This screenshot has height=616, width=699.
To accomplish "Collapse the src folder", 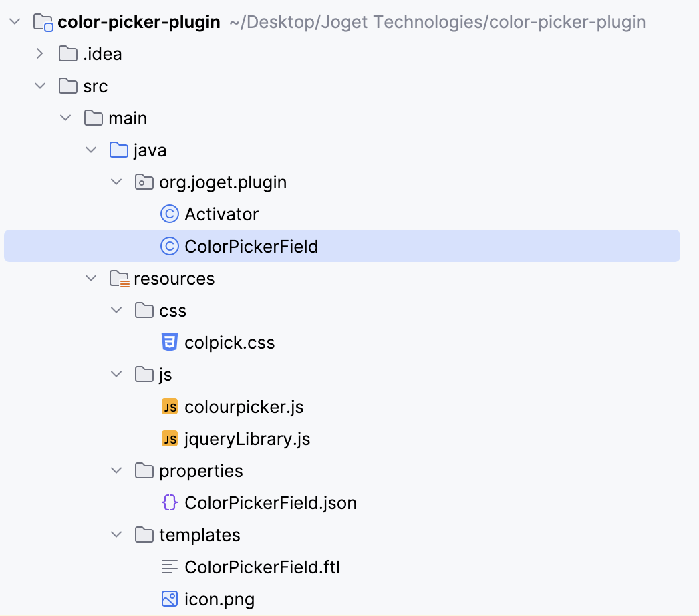I will click(40, 86).
